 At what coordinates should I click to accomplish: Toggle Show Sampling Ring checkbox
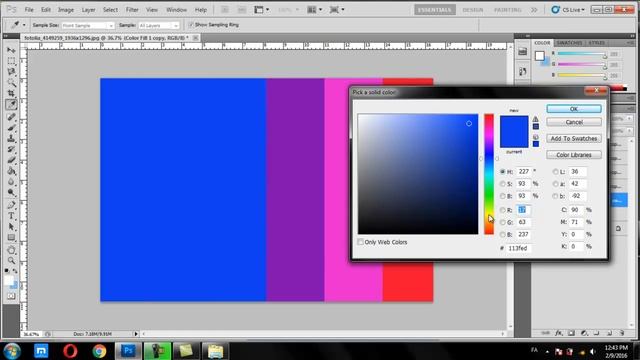[191, 25]
